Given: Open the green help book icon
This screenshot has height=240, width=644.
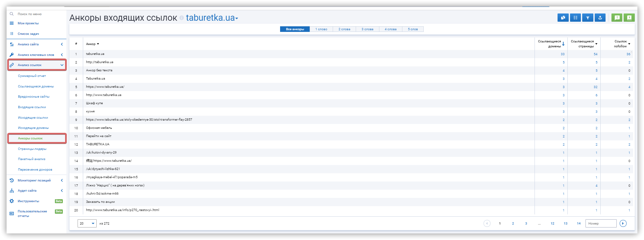Looking at the screenshot, I should [x=629, y=18].
